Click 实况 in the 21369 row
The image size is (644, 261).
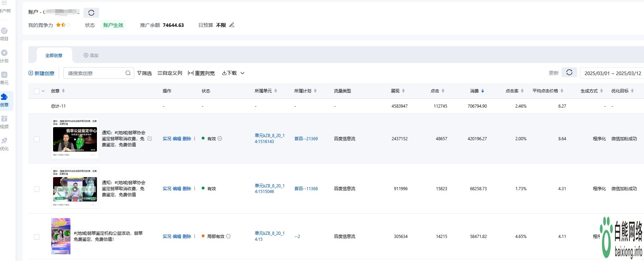pos(167,138)
